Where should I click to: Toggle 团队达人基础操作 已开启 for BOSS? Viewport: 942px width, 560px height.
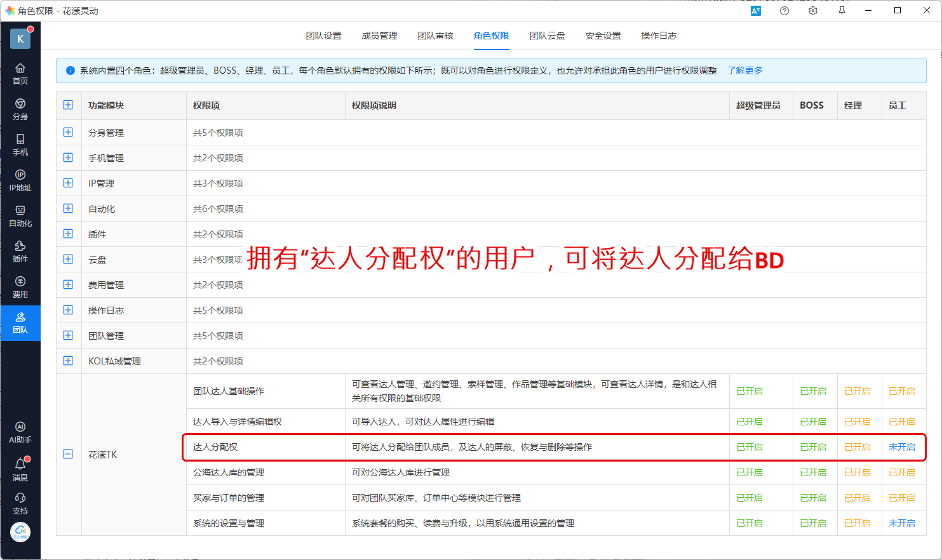click(812, 391)
